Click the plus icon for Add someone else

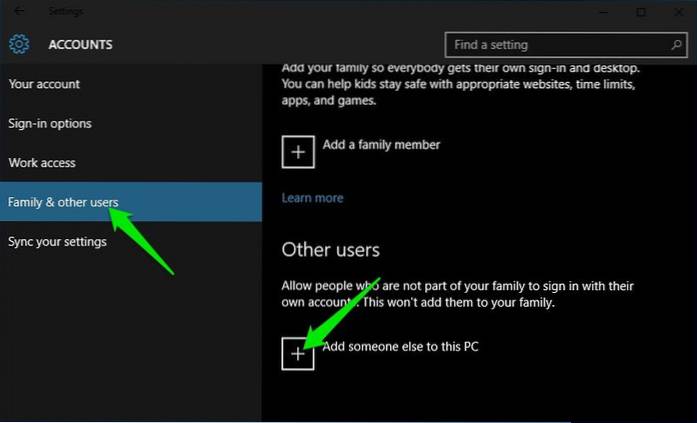click(x=298, y=353)
